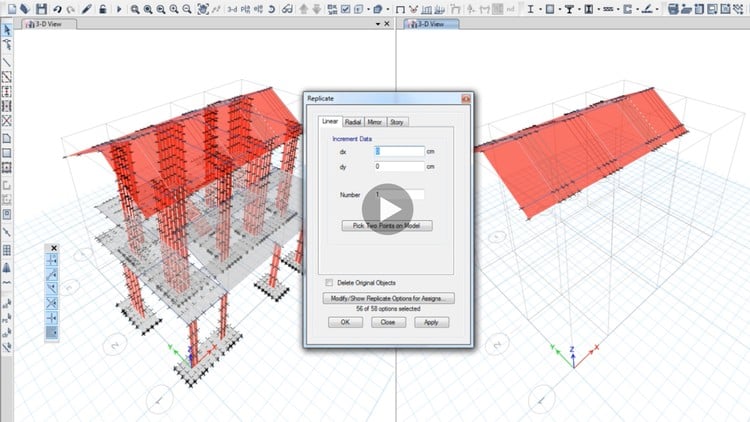Click the Set Display Options checkbox icon
Viewport: 750px width, 422px height.
(x=345, y=9)
